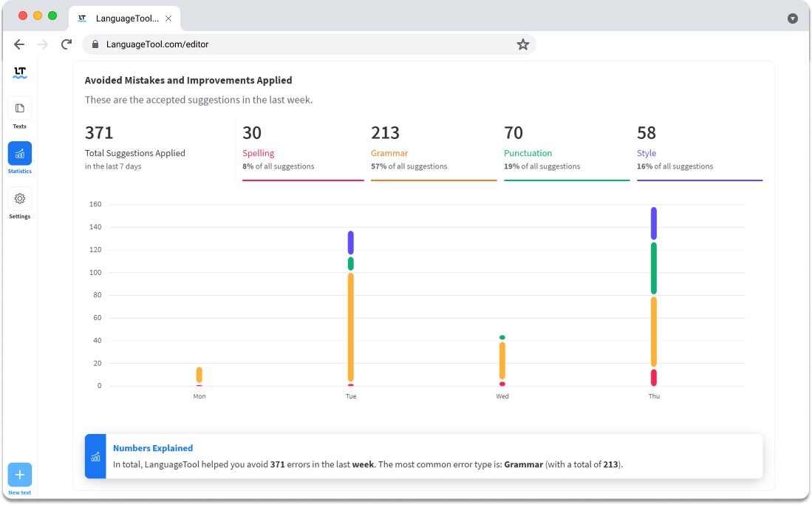Select the Spelling category tab
This screenshot has width=812, height=505.
303,153
